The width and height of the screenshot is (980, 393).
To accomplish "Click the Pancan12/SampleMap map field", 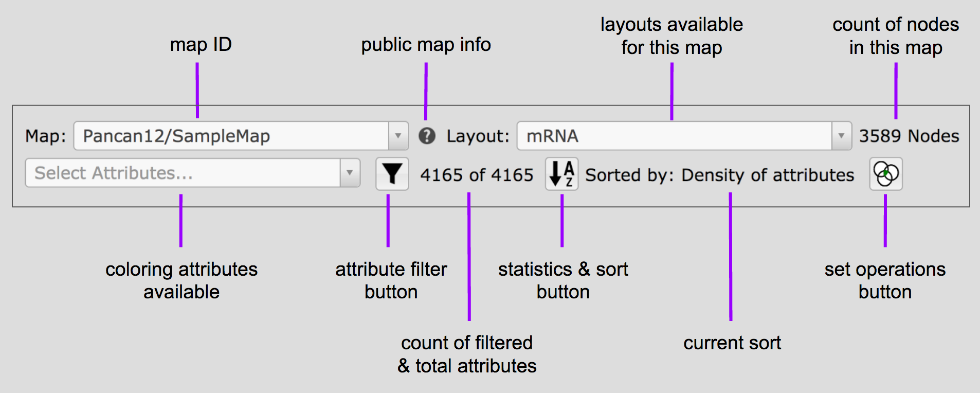I will click(231, 136).
